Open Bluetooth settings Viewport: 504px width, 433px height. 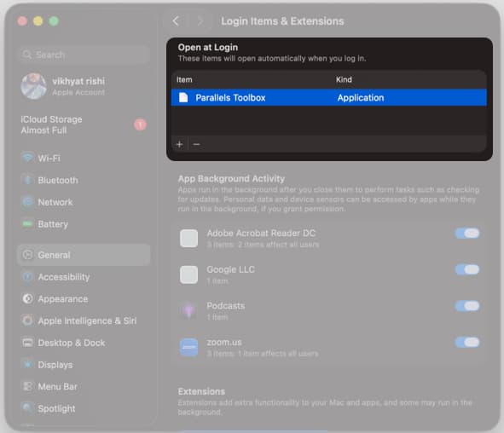coord(84,180)
